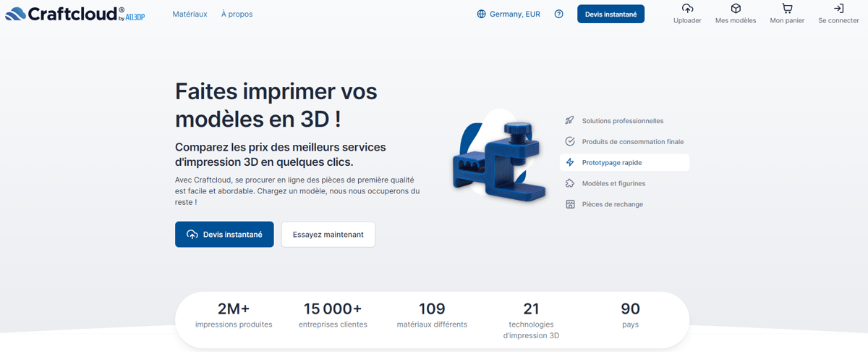The width and height of the screenshot is (868, 352).
Task: Click the Se connecter label
Action: [838, 21]
